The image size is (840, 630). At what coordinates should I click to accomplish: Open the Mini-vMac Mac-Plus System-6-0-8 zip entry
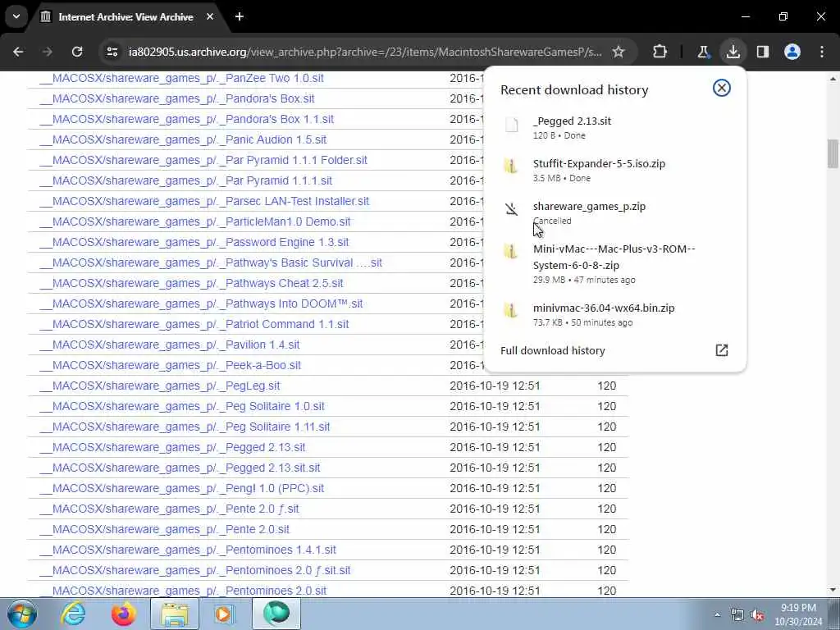(x=614, y=263)
